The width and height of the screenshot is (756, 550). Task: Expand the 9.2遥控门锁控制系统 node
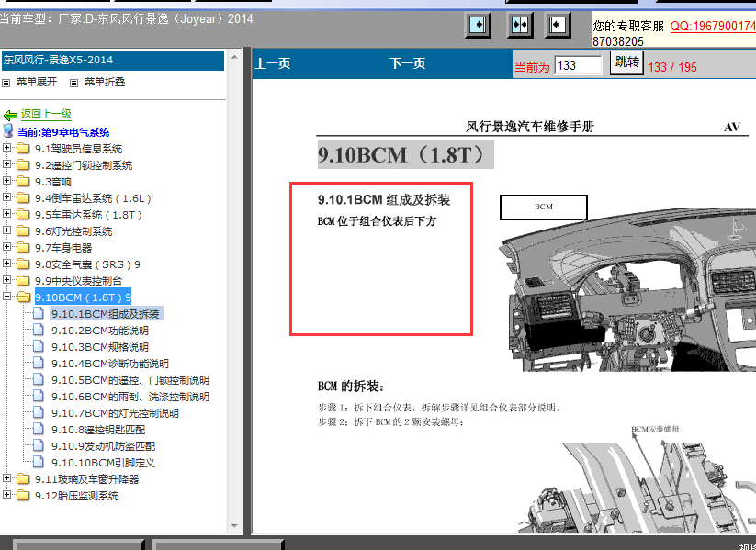coord(6,163)
